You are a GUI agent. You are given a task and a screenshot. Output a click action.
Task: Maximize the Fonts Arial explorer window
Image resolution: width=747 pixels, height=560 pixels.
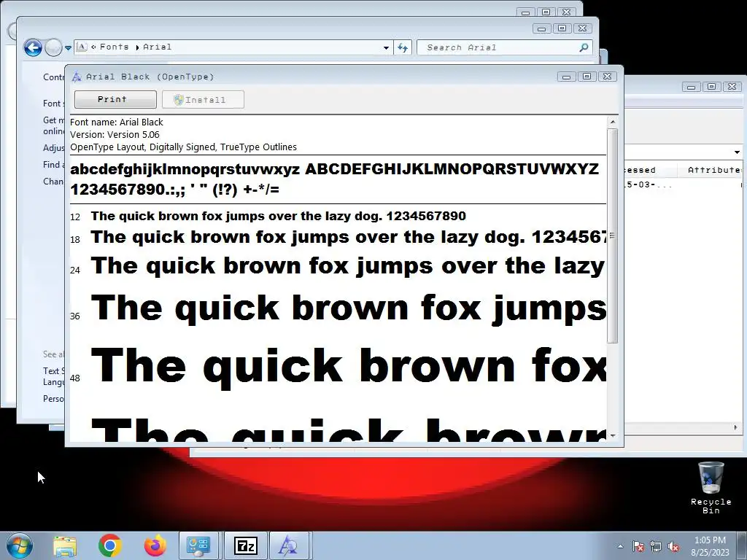pos(562,28)
